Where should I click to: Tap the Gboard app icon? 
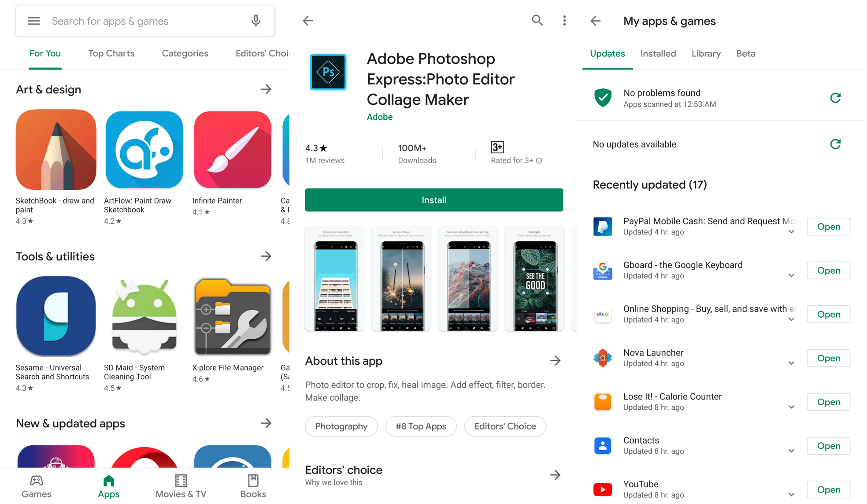(603, 271)
